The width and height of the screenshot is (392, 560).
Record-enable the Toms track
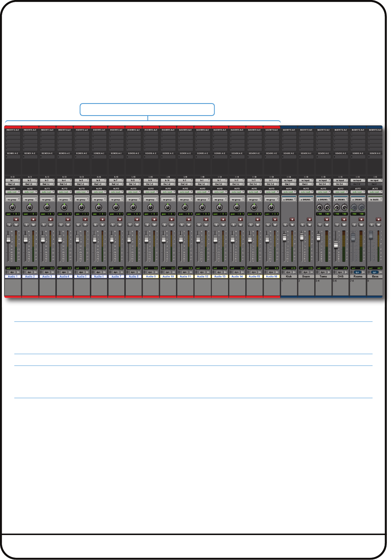click(327, 219)
